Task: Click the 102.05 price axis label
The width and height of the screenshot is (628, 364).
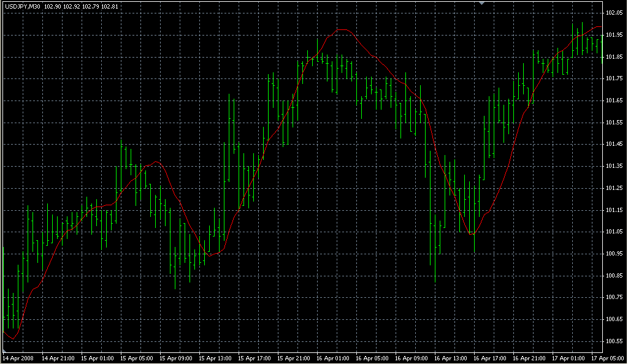Action: pos(614,13)
